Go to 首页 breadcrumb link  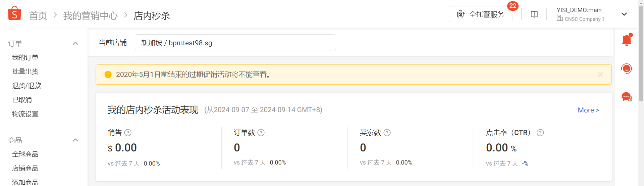(x=38, y=15)
